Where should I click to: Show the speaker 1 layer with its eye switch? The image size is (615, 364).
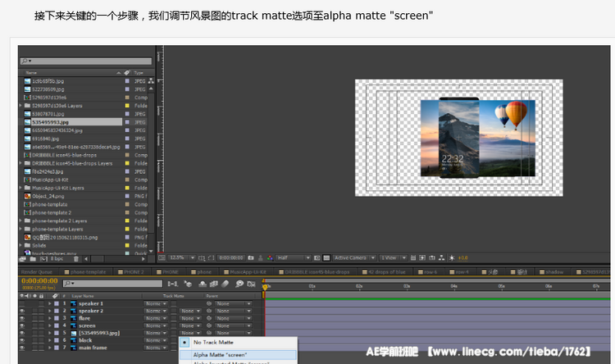click(22, 303)
